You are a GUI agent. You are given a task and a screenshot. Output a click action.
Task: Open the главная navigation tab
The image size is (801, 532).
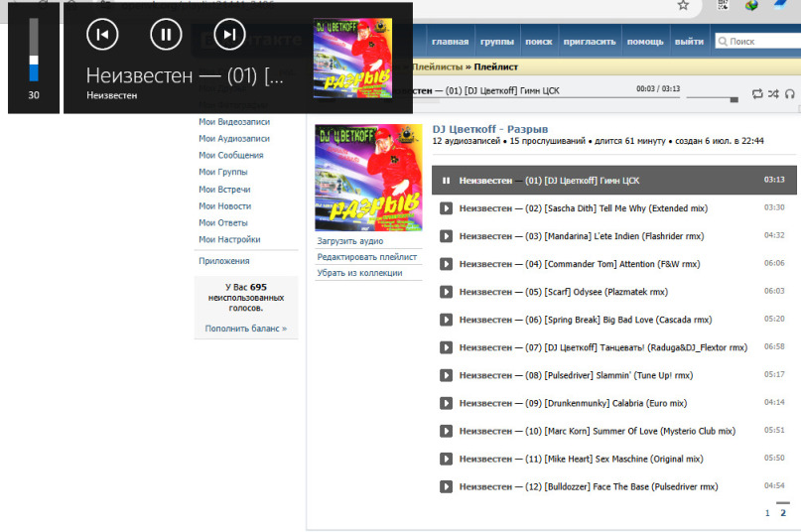point(450,42)
